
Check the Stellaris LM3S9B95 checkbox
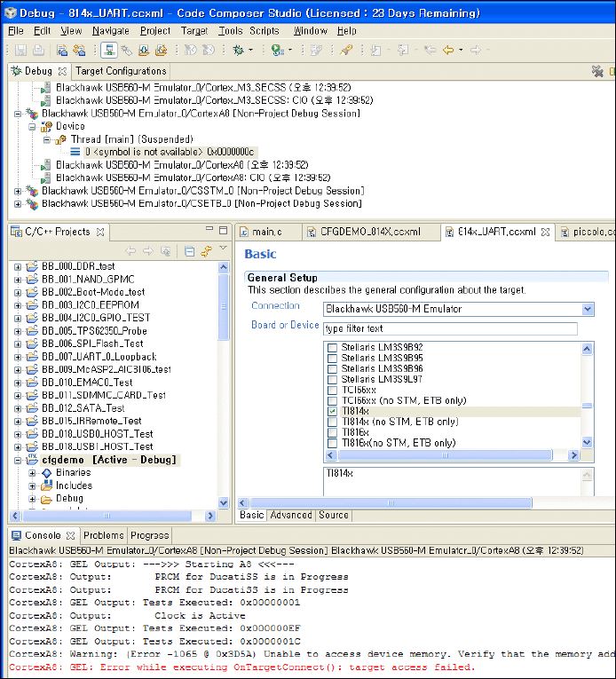(x=332, y=358)
